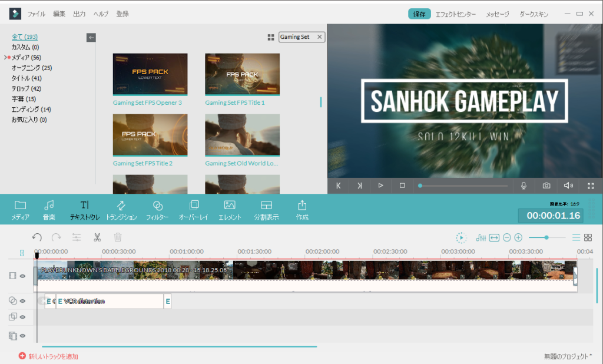Select the オープニング (25) category
The image size is (603, 364).
click(32, 68)
